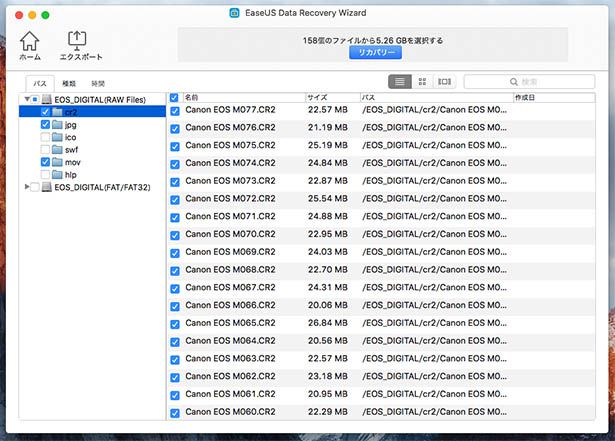Viewport: 615px width, 441px height.
Task: Uncheck Canon EOS M077.CR2 file
Action: coord(175,111)
